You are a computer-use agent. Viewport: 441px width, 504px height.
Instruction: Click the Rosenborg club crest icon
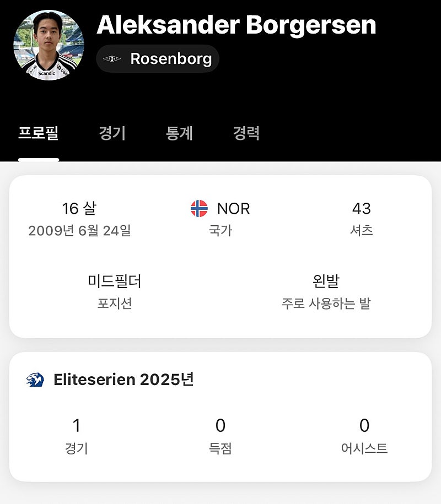tap(112, 59)
